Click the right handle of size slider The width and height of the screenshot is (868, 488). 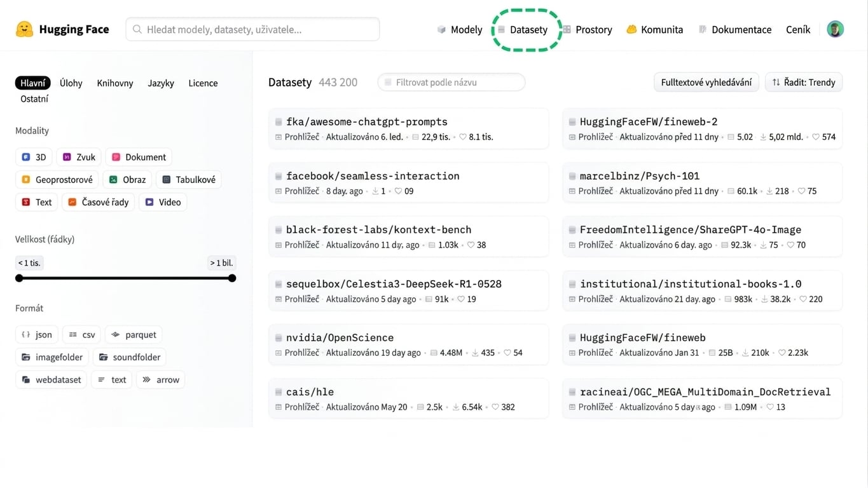[x=232, y=278]
